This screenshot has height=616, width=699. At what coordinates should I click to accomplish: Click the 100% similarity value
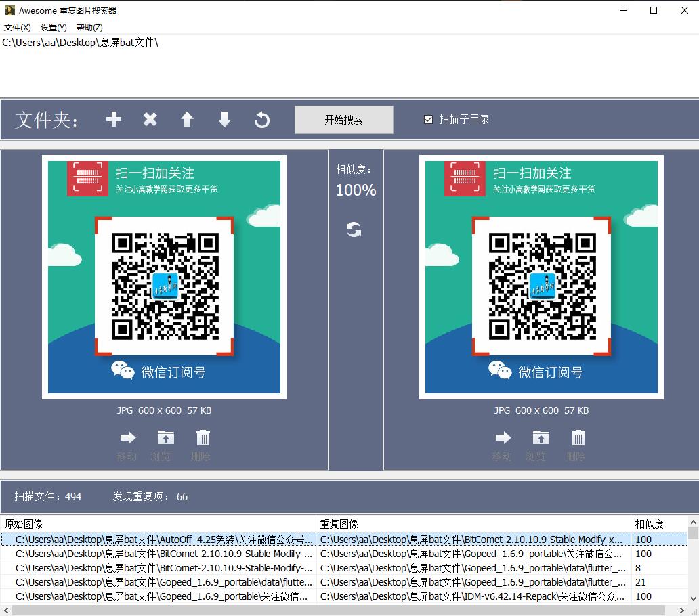(x=356, y=190)
